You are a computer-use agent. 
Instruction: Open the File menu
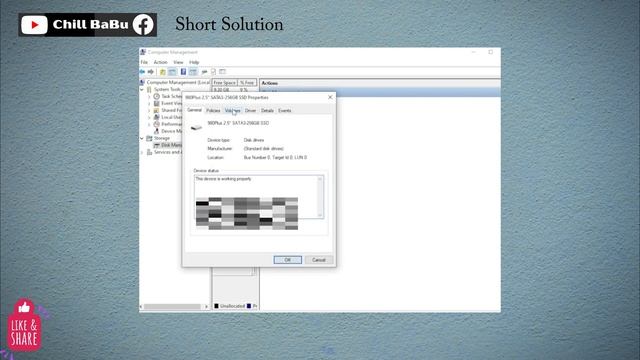point(144,62)
